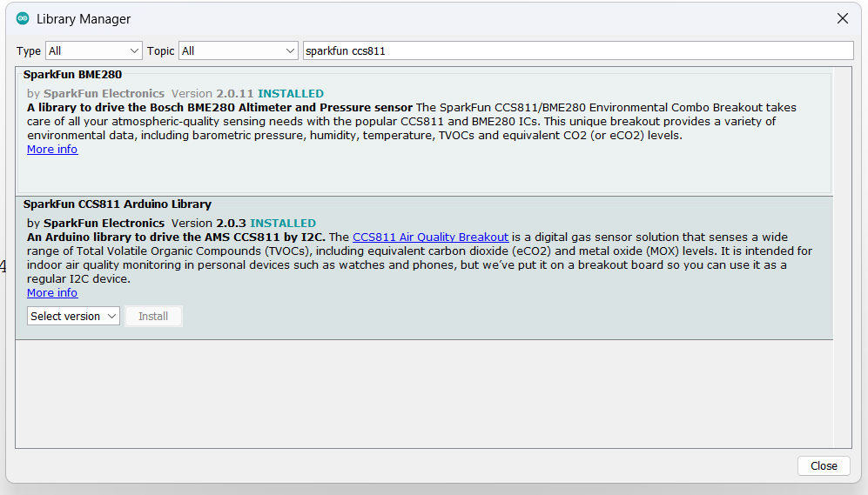Click INSTALLED label next to Version 2.0.11
Screen dimensions: 868x495
pyautogui.click(x=291, y=93)
